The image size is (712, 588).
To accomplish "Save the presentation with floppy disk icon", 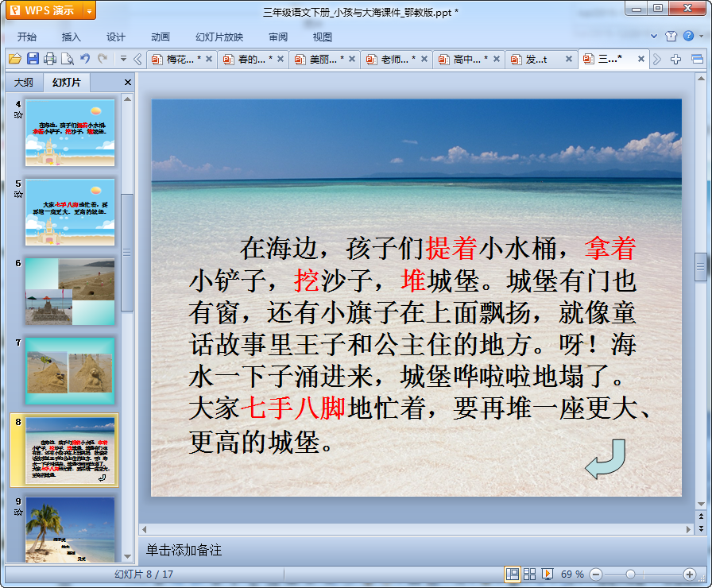I will (x=33, y=59).
